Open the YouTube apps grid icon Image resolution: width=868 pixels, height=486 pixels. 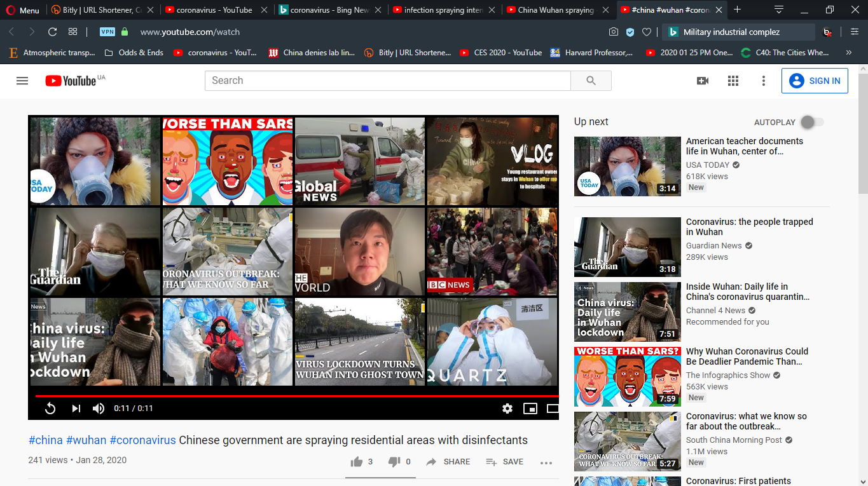coord(733,81)
